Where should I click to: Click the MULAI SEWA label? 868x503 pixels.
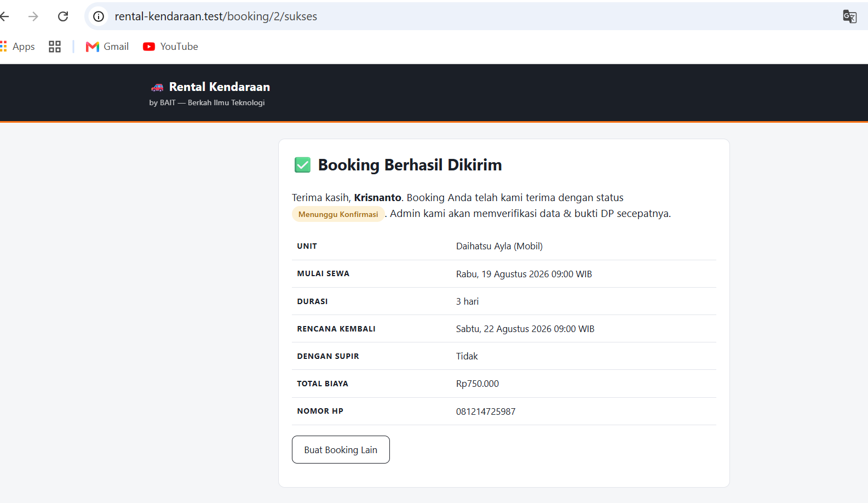(323, 273)
